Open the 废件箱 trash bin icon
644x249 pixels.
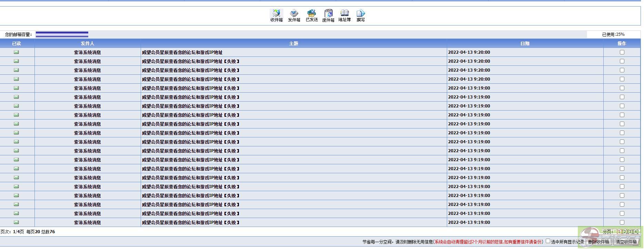(x=328, y=15)
